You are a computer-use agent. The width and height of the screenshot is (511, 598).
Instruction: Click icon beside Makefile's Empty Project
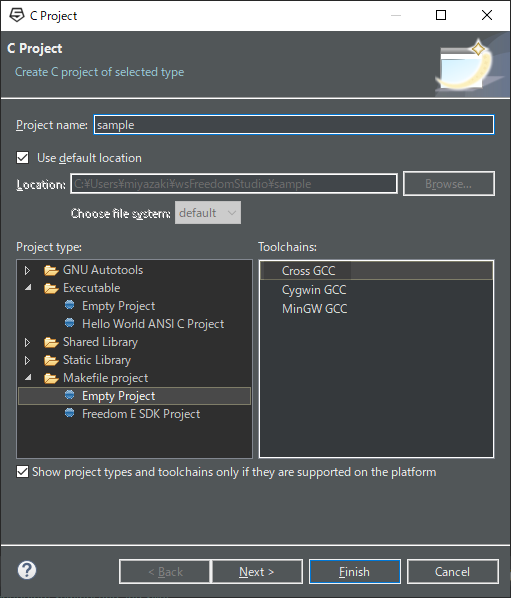(69, 395)
